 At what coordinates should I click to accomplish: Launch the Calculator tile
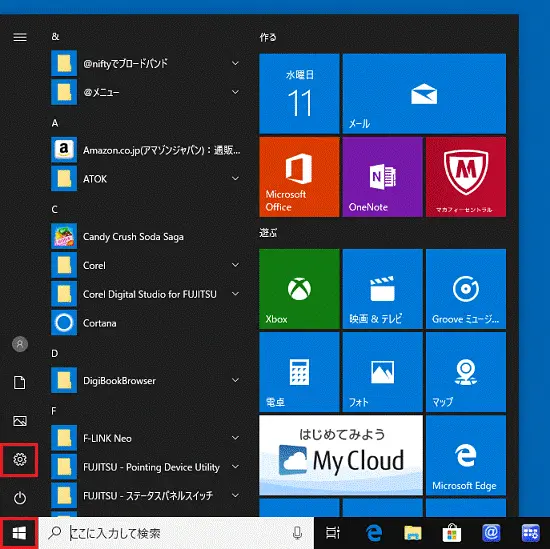tap(299, 372)
